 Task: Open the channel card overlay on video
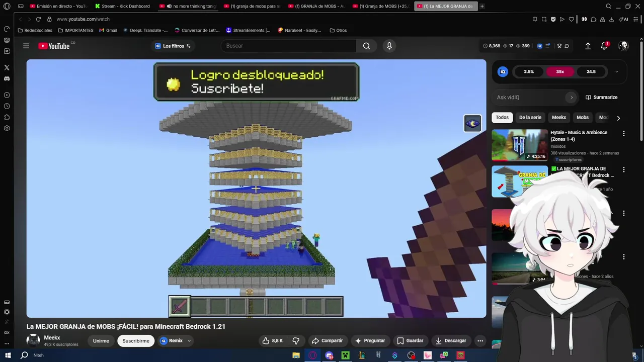click(x=472, y=123)
